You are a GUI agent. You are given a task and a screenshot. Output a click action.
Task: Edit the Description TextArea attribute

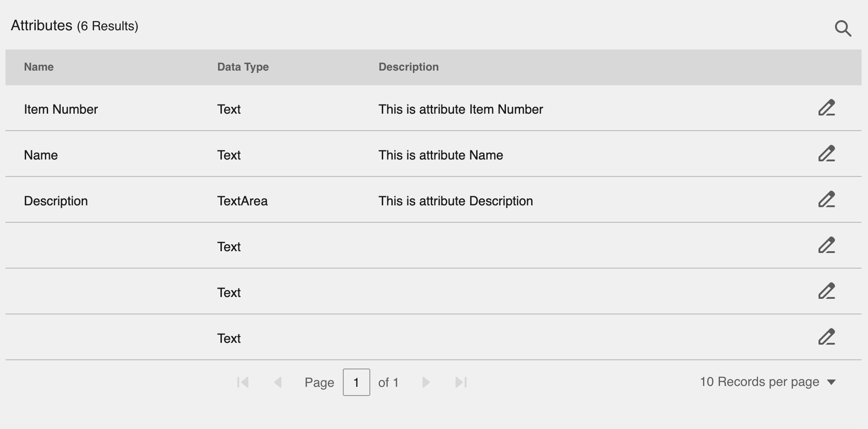[827, 199]
